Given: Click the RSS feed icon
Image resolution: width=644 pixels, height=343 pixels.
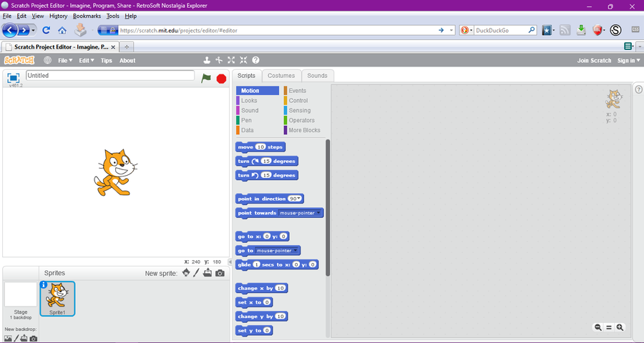Looking at the screenshot, I should (x=565, y=30).
